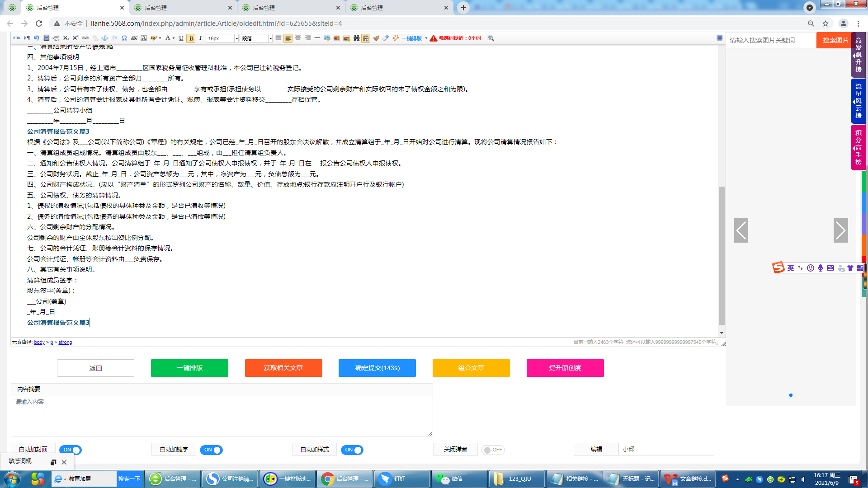Open the strong element path link

coord(65,342)
